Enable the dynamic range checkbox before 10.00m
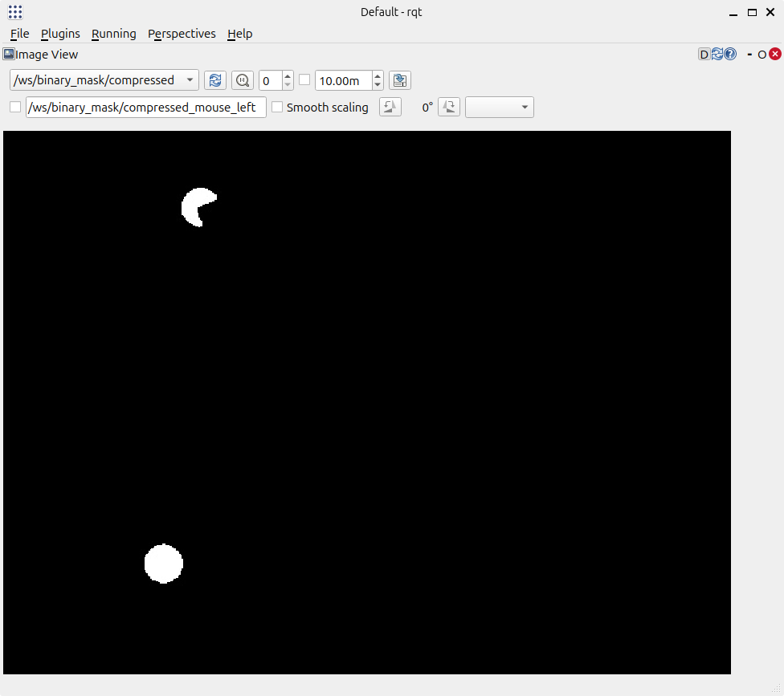Viewport: 784px width, 696px height. tap(304, 79)
